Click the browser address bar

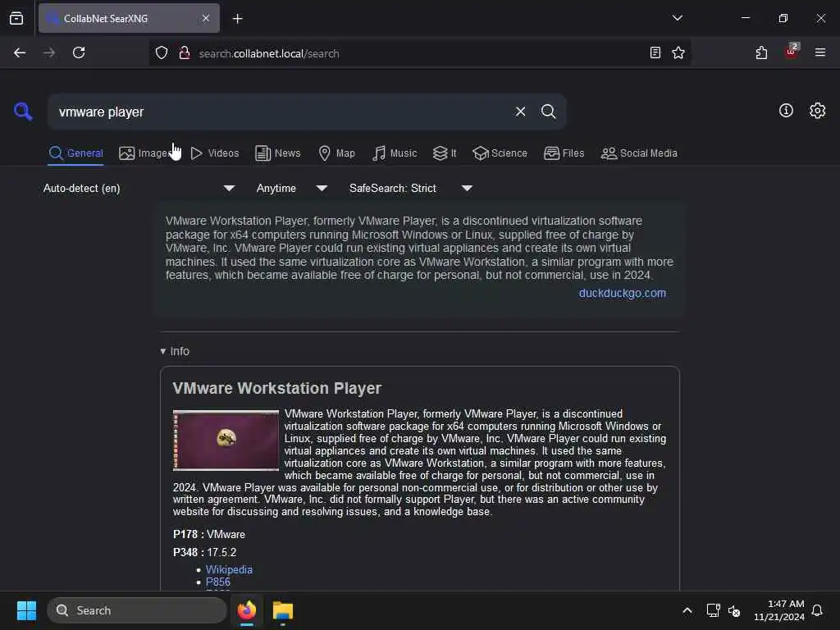click(x=418, y=53)
